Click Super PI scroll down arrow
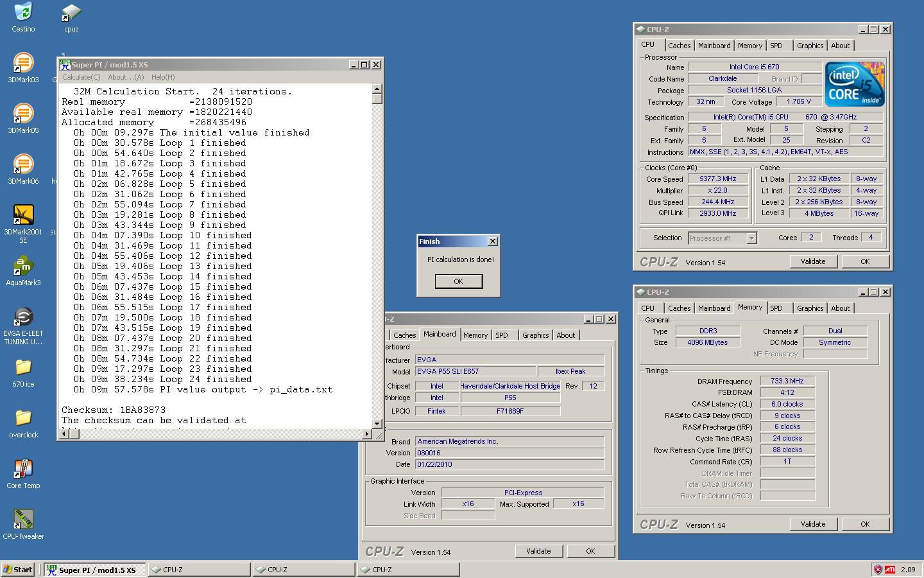The height and width of the screenshot is (578, 924). (377, 423)
